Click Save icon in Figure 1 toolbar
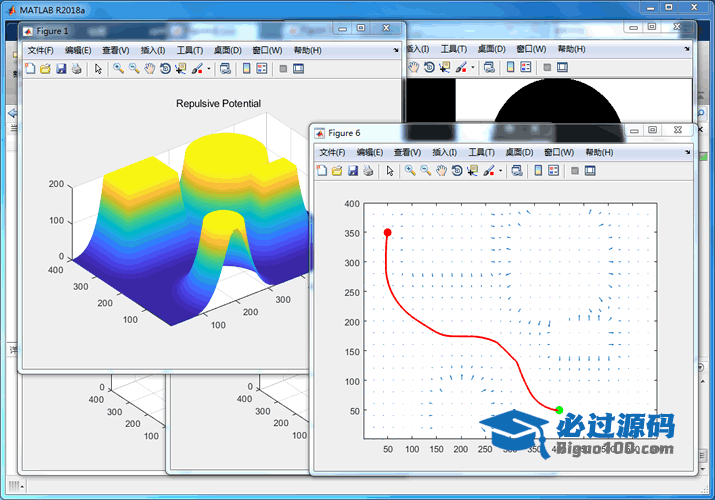Image resolution: width=715 pixels, height=500 pixels. 61,69
